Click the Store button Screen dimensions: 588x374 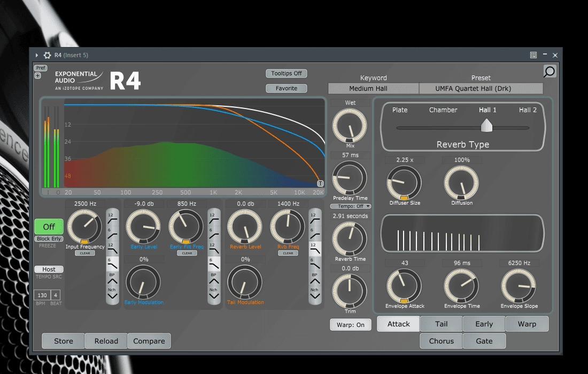click(x=64, y=341)
